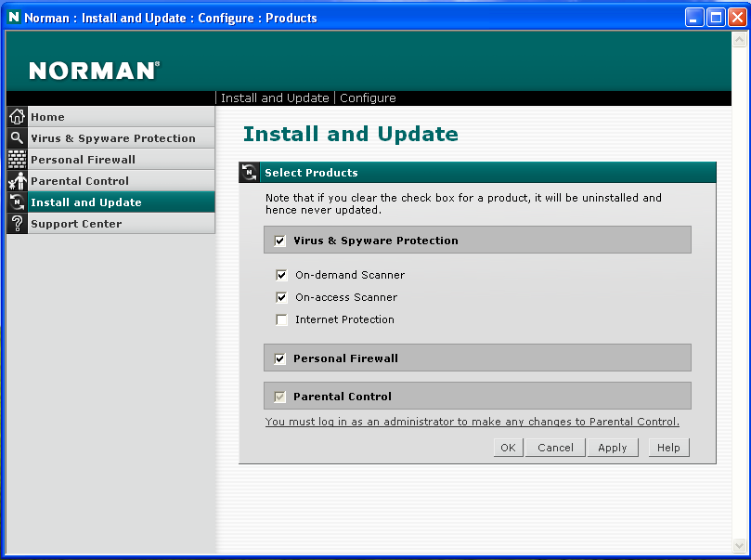
Task: Click the Norman title bar icon
Action: (x=13, y=18)
